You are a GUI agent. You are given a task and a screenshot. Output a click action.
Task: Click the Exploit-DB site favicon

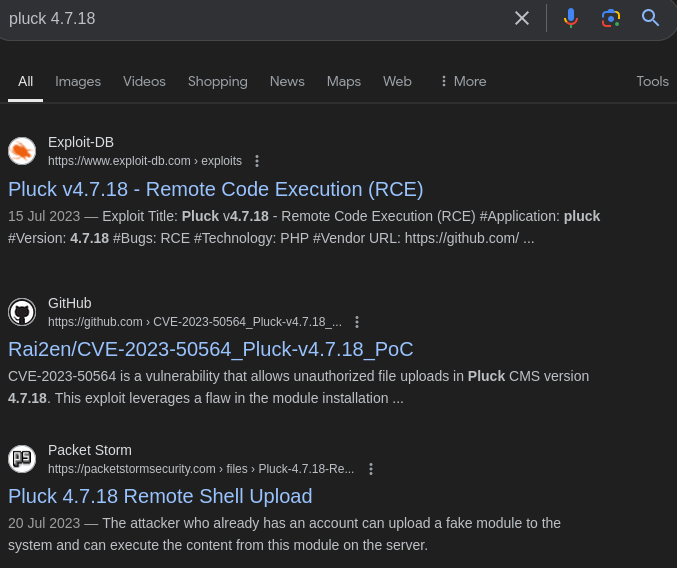[22, 151]
